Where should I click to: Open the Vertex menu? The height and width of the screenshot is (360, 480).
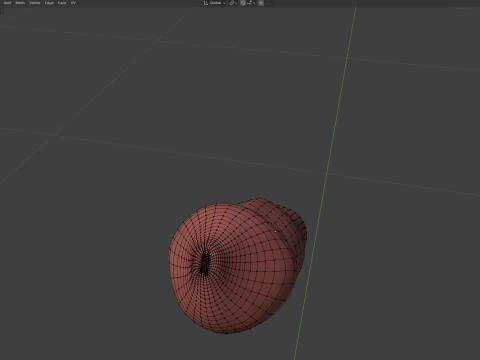click(x=35, y=3)
